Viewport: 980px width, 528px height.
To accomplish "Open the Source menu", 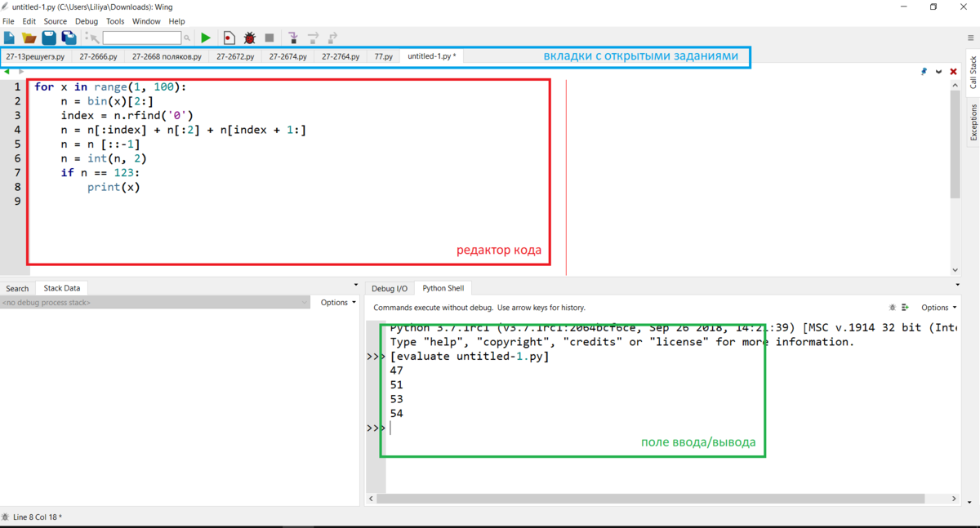I will (x=56, y=21).
